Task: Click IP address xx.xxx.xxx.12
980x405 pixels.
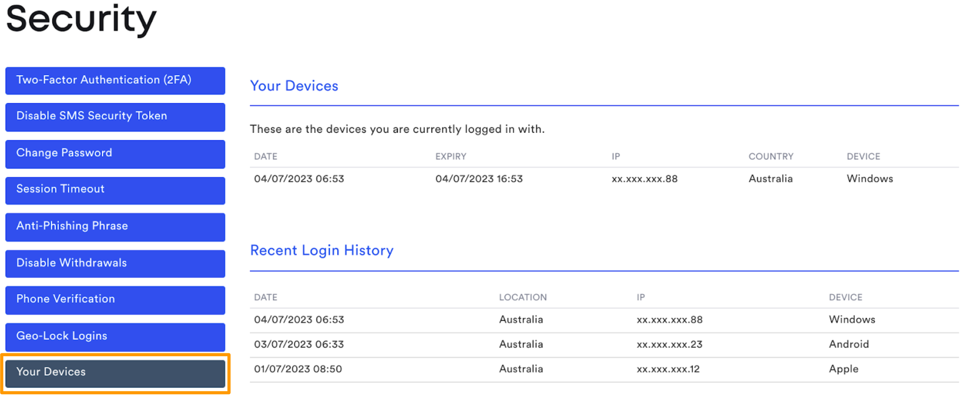Action: tap(668, 369)
